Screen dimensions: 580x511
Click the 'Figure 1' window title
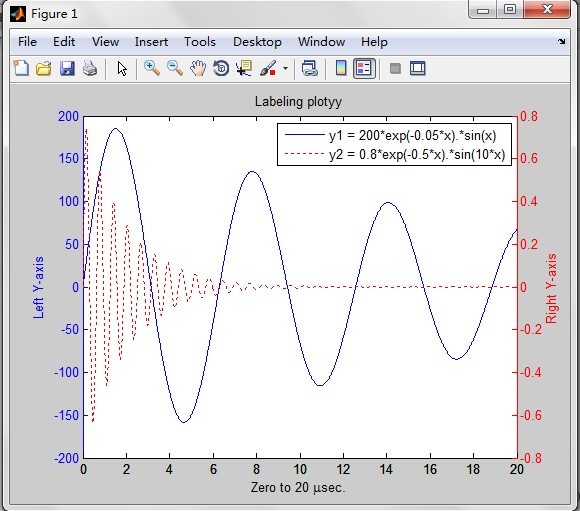(54, 14)
